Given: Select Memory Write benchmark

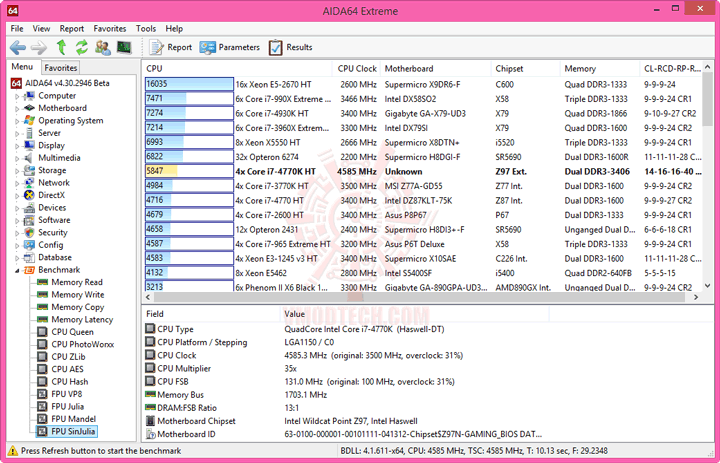Looking at the screenshot, I should [78, 294].
